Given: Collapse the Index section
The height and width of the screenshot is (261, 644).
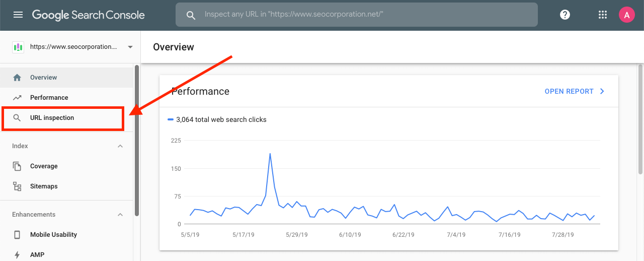Looking at the screenshot, I should [120, 146].
